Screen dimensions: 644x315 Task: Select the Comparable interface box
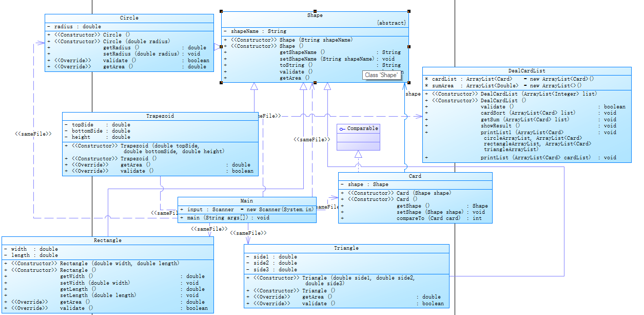point(358,137)
